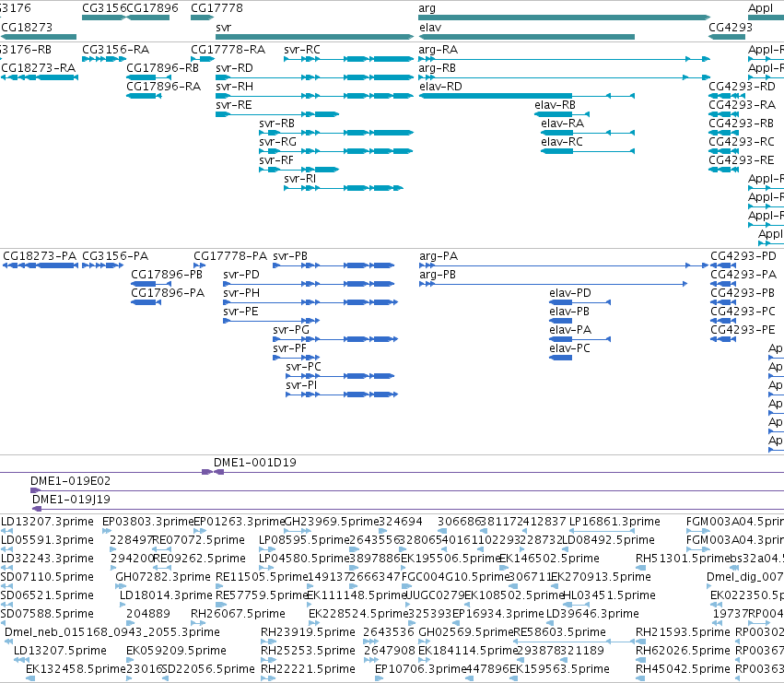This screenshot has width=784, height=683.
Task: Click the RH21593.5prime EST label
Action: [683, 632]
